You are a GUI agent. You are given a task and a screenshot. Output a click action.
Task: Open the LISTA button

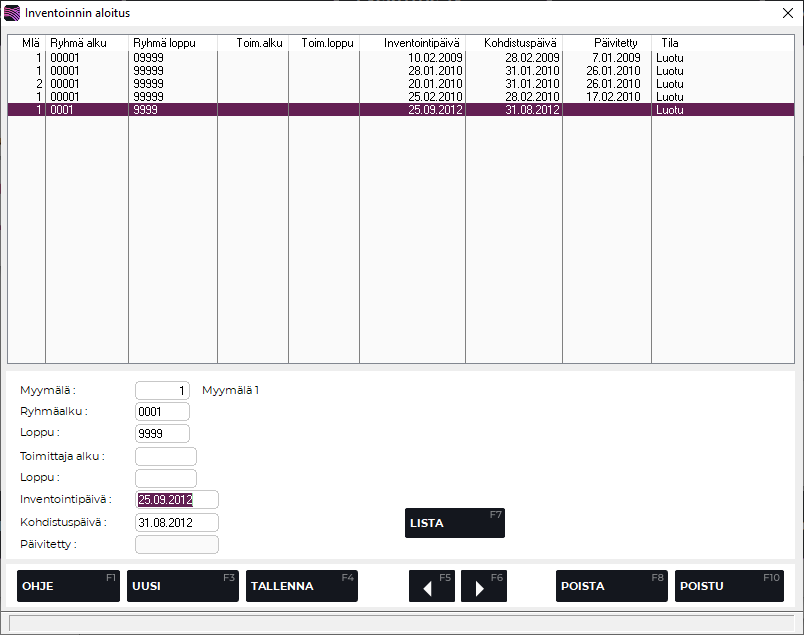pyautogui.click(x=454, y=523)
